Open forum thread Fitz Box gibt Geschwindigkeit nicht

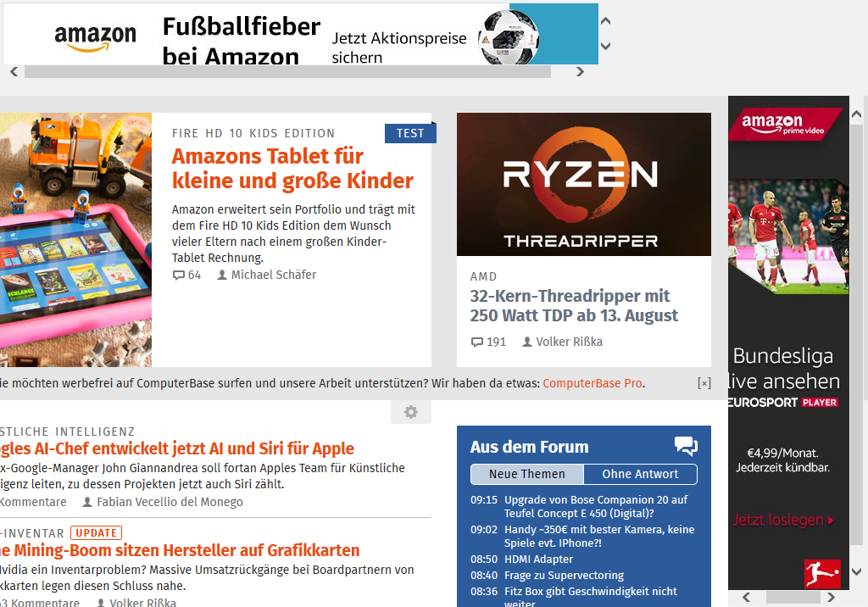(x=590, y=598)
